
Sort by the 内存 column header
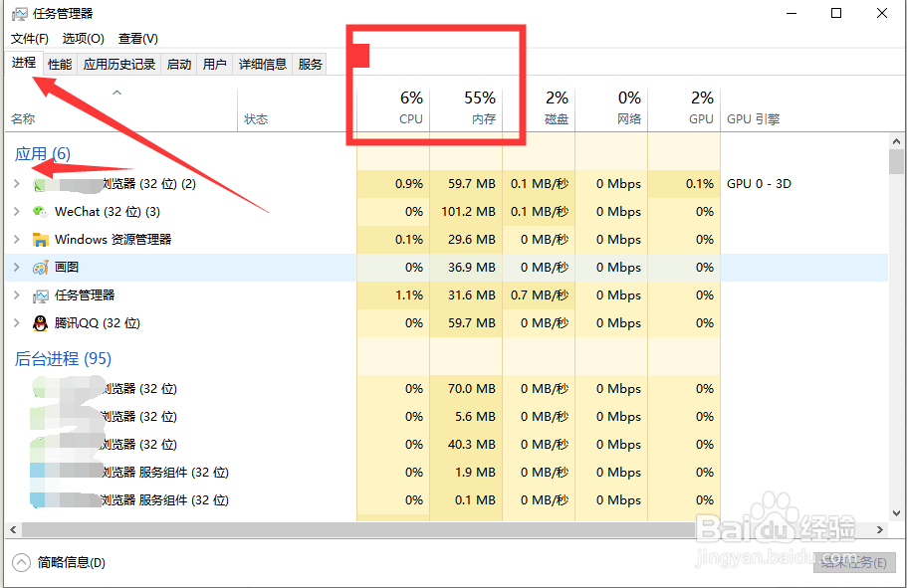coord(466,109)
